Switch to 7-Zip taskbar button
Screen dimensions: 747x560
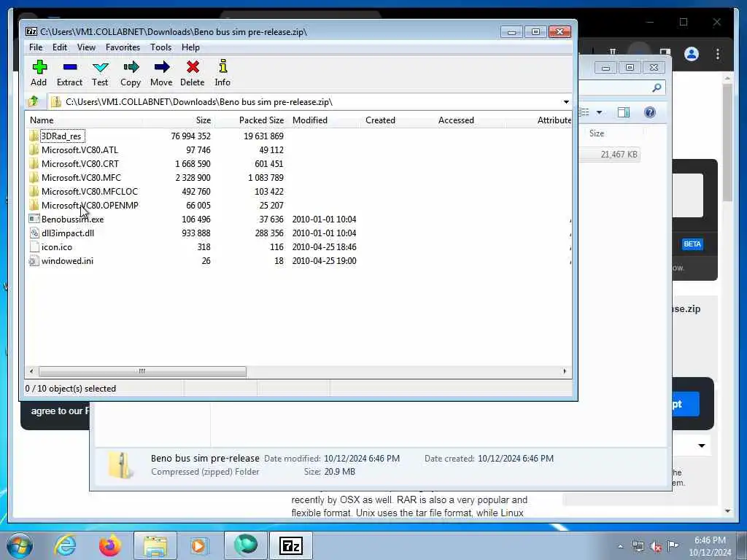click(291, 545)
